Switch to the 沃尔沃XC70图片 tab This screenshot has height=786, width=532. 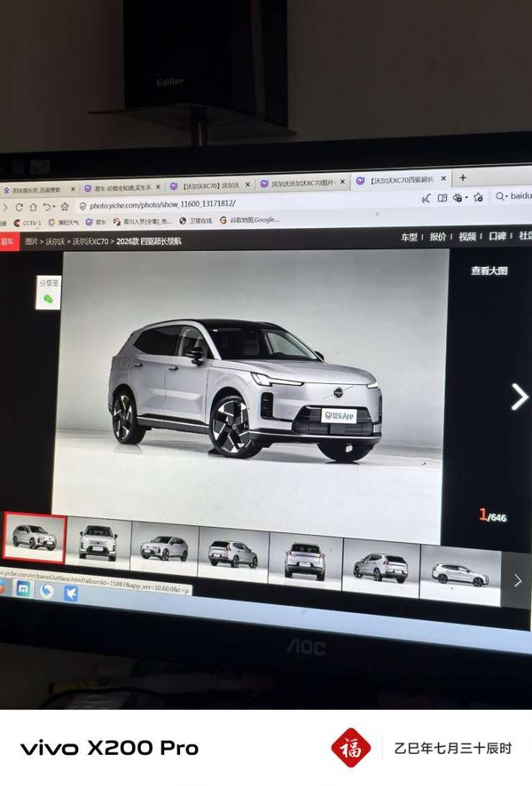300,183
